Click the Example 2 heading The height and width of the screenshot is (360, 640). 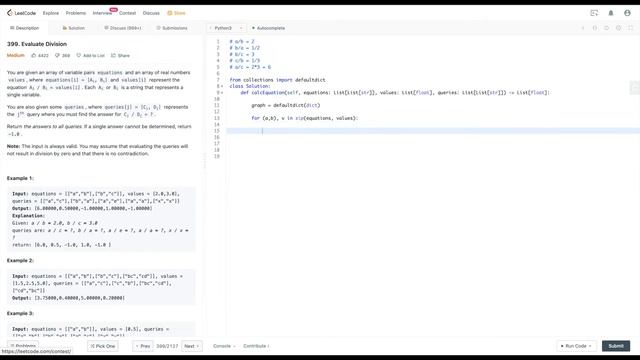click(x=20, y=260)
